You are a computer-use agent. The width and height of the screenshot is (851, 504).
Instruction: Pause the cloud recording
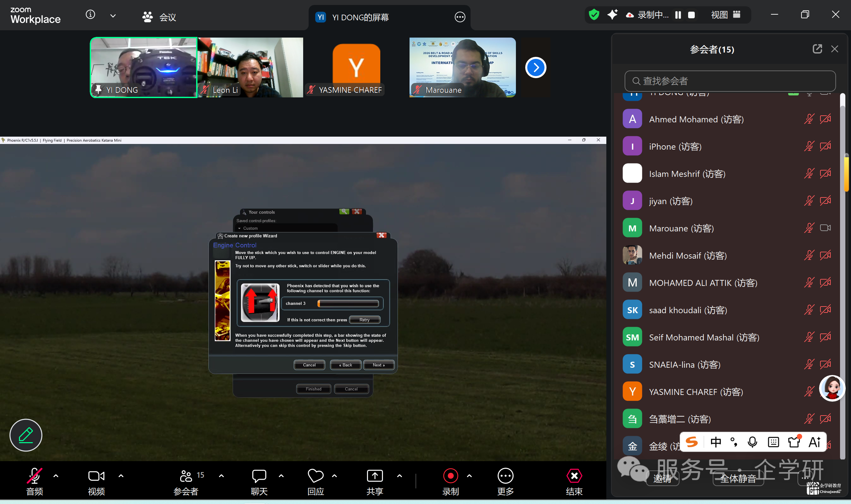click(x=678, y=15)
